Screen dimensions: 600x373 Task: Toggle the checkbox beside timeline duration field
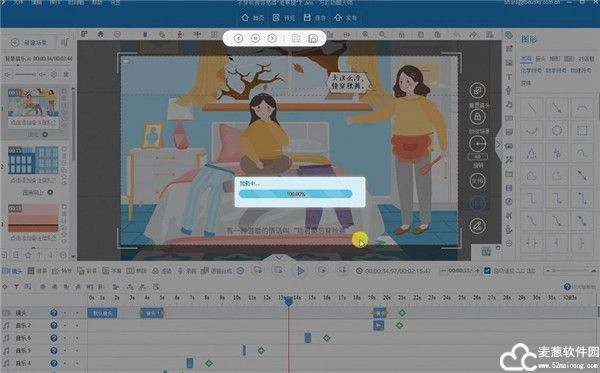coord(487,270)
